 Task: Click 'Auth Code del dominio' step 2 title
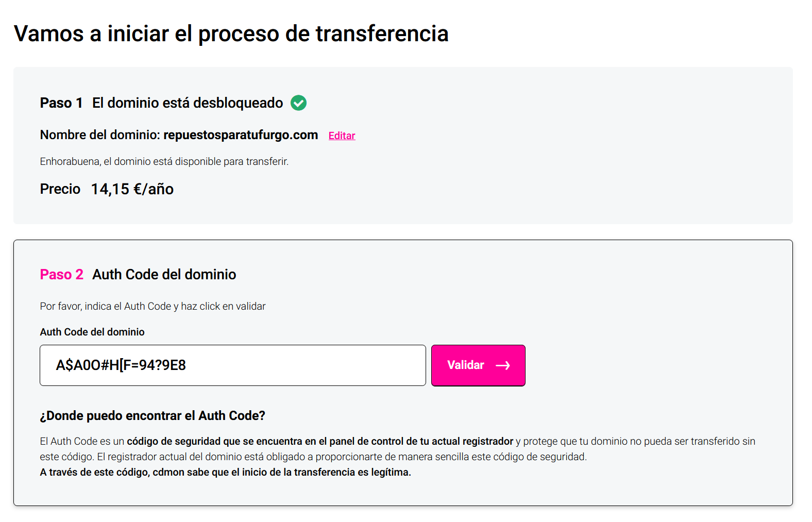coord(164,275)
